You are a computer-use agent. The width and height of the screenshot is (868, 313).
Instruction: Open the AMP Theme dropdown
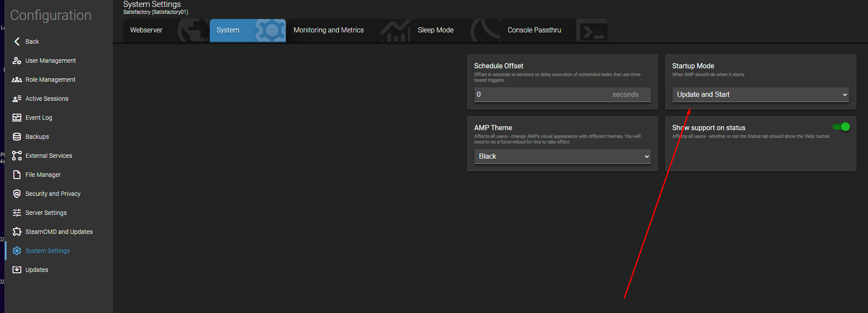563,156
